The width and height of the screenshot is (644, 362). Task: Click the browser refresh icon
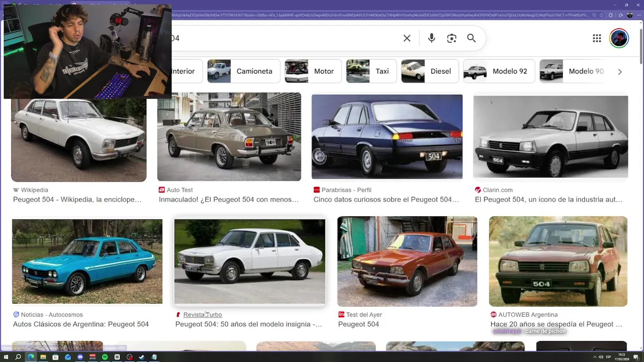[611, 15]
